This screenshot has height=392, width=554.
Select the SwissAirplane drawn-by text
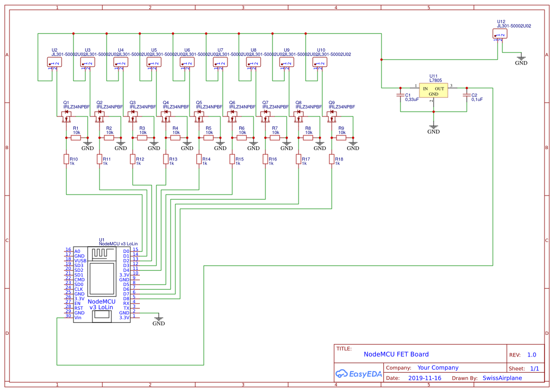(502, 378)
